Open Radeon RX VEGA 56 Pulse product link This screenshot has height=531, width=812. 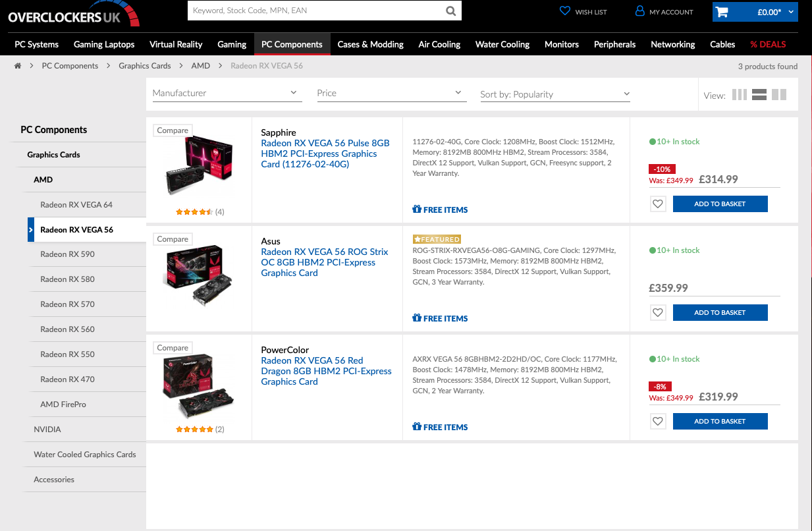[325, 154]
